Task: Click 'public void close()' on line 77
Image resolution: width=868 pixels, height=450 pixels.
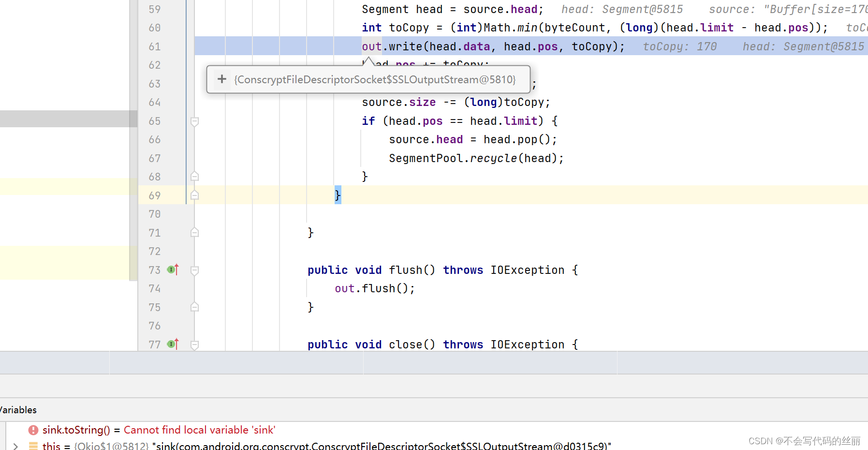Action: coord(371,344)
